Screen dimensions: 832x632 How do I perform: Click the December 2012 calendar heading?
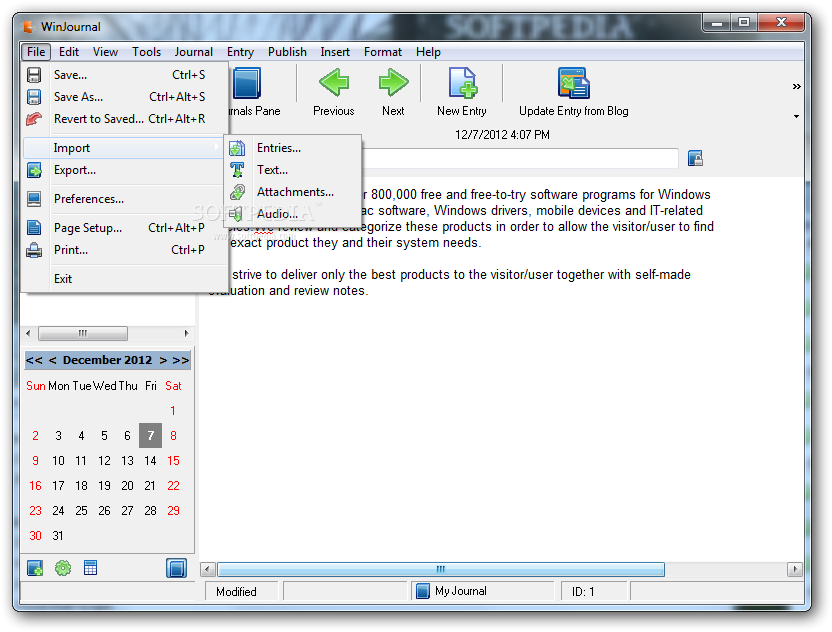coord(107,360)
